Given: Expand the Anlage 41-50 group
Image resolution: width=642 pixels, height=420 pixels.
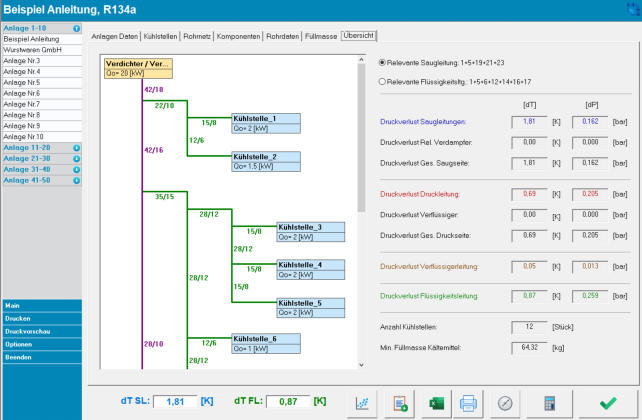Looking at the screenshot, I should coord(77,178).
